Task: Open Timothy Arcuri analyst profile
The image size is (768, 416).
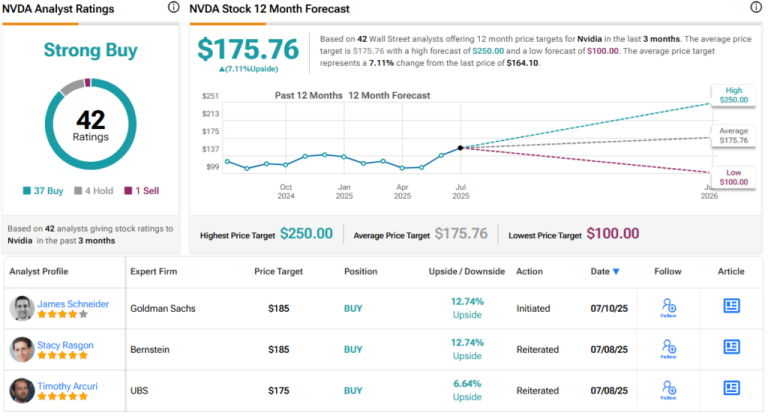Action: pyautogui.click(x=68, y=386)
